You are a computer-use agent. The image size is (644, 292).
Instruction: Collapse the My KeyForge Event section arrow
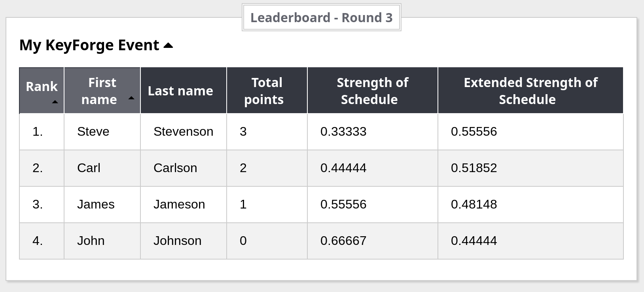(x=168, y=46)
